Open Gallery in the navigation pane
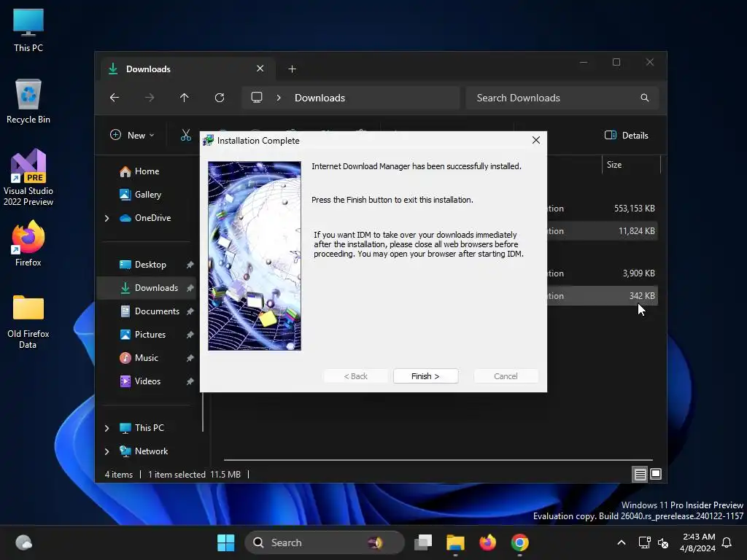 147,194
